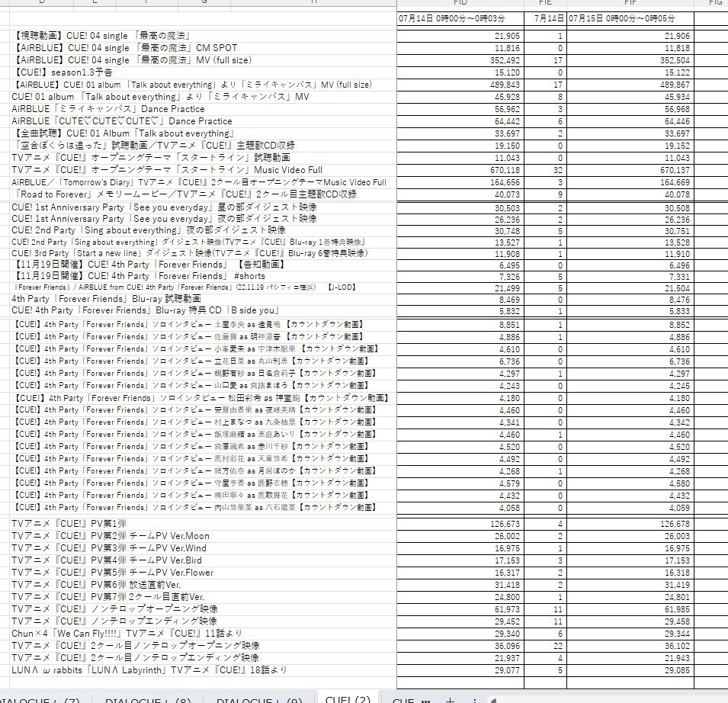Click the value 4,058 in the 07月14日 column
The width and height of the screenshot is (728, 703).
(460, 508)
